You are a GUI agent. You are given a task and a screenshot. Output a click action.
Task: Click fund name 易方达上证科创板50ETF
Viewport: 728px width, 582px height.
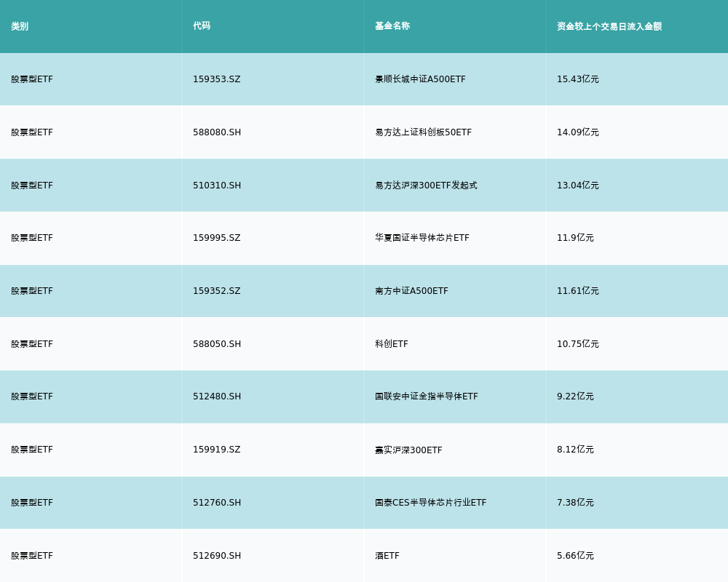[x=424, y=132]
